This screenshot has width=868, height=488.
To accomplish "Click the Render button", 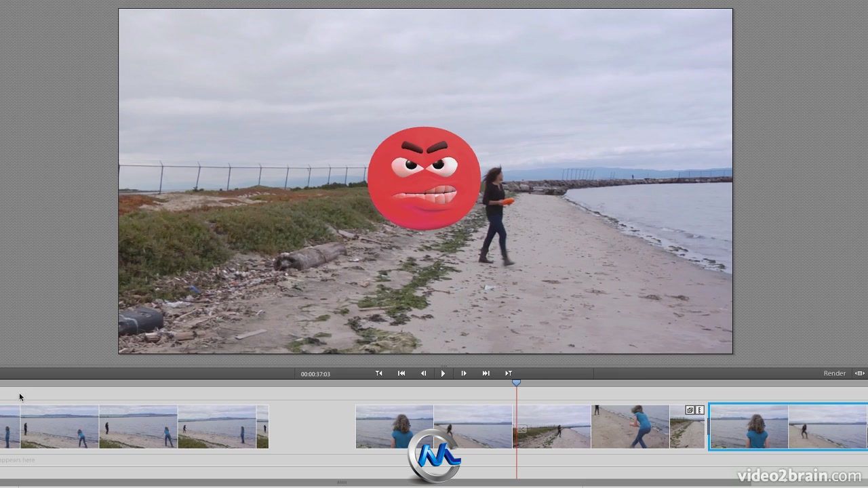I will coord(835,373).
